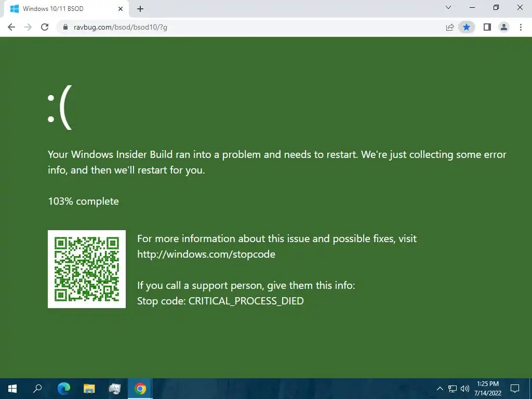This screenshot has height=399, width=532.
Task: Open the monitor app icon on taskbar
Action: pyautogui.click(x=115, y=389)
